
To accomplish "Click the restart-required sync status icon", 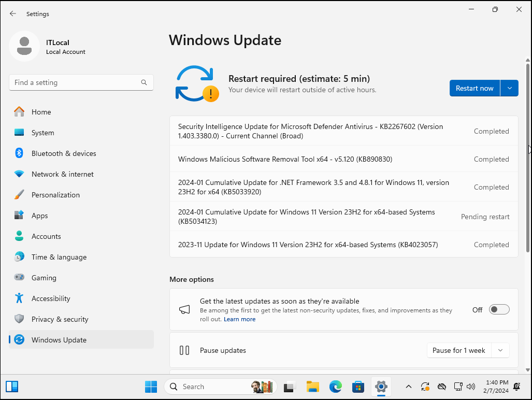I will click(197, 84).
